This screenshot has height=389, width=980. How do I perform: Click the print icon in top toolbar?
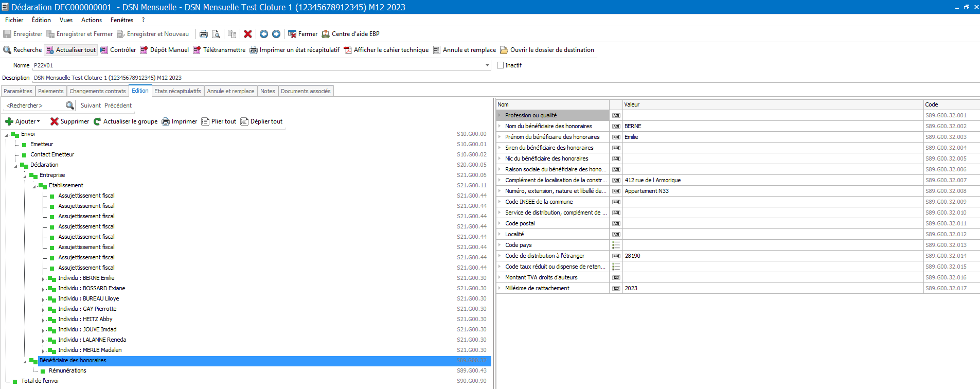[x=204, y=34]
